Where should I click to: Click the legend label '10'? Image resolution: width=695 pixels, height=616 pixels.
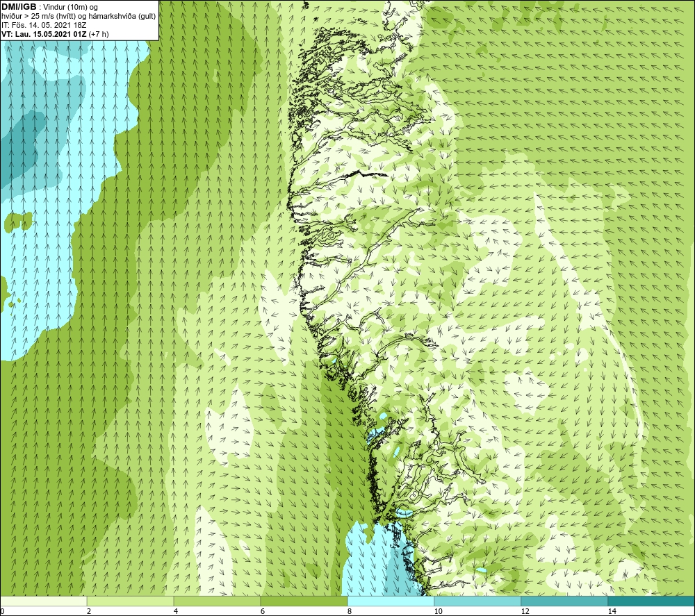pos(439,612)
